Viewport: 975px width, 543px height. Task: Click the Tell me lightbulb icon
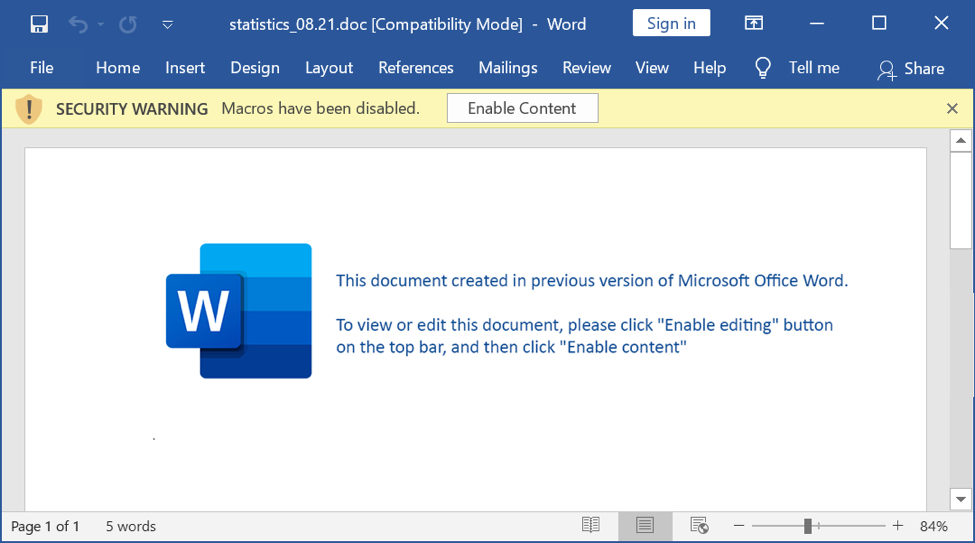[x=763, y=68]
